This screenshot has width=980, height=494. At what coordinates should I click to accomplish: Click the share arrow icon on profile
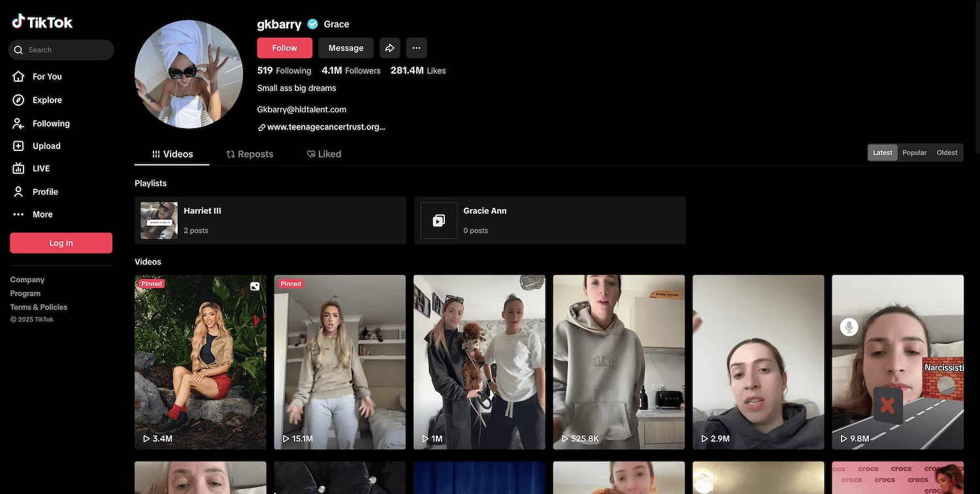click(389, 48)
